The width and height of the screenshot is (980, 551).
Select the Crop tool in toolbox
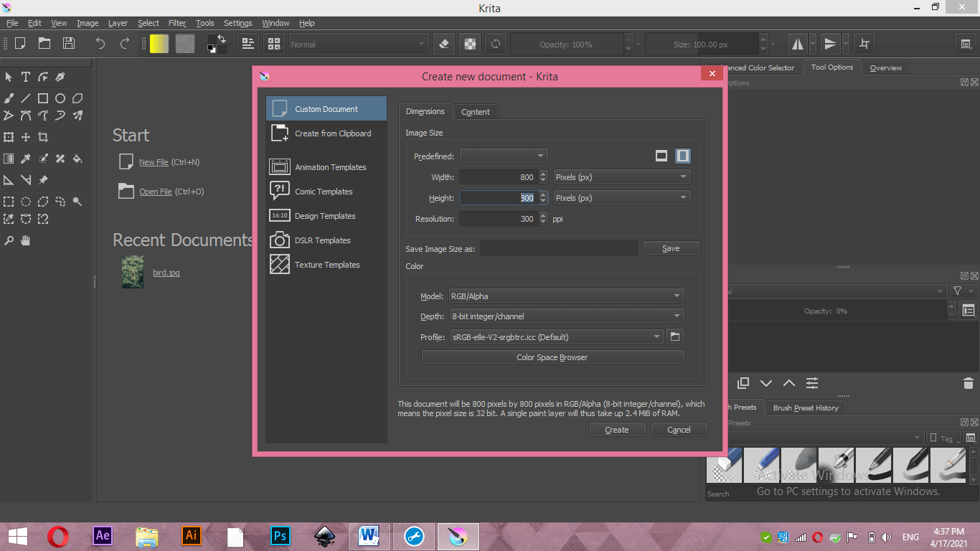click(x=43, y=137)
